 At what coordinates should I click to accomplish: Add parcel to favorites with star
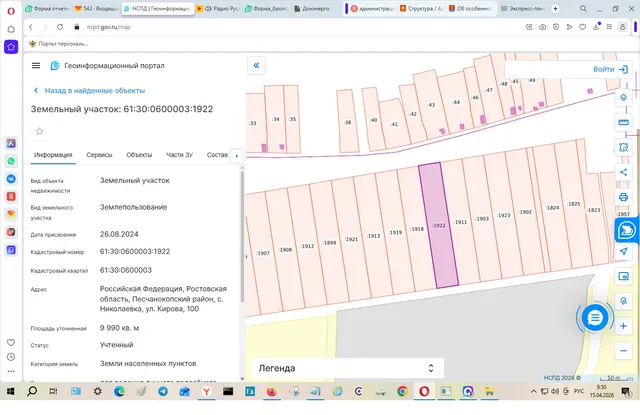pyautogui.click(x=40, y=131)
